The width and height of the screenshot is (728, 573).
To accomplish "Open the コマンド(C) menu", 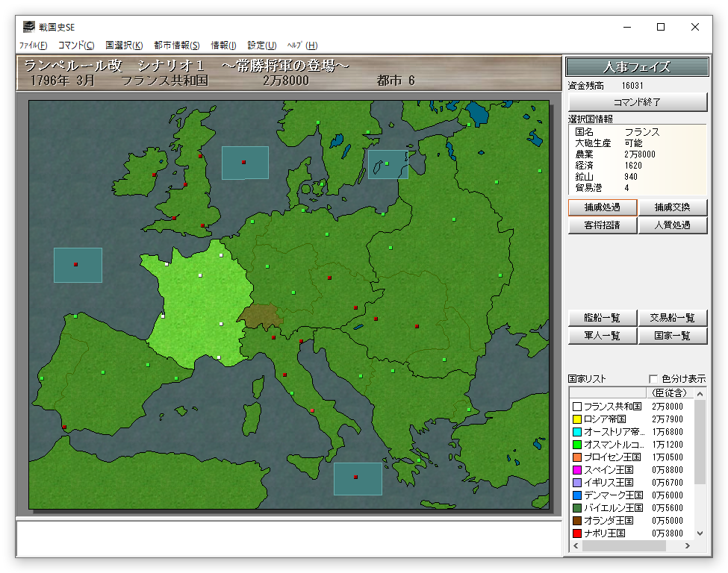I will click(76, 46).
